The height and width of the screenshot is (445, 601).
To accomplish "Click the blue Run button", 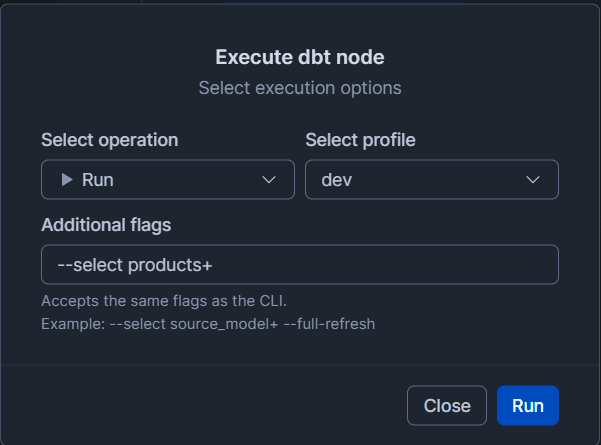I will click(x=528, y=406).
